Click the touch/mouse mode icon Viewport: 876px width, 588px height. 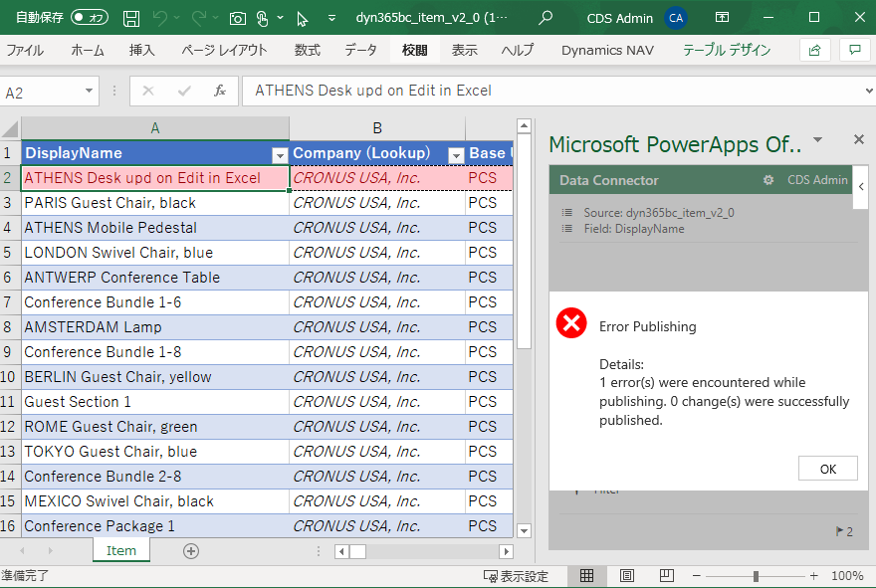coord(263,18)
